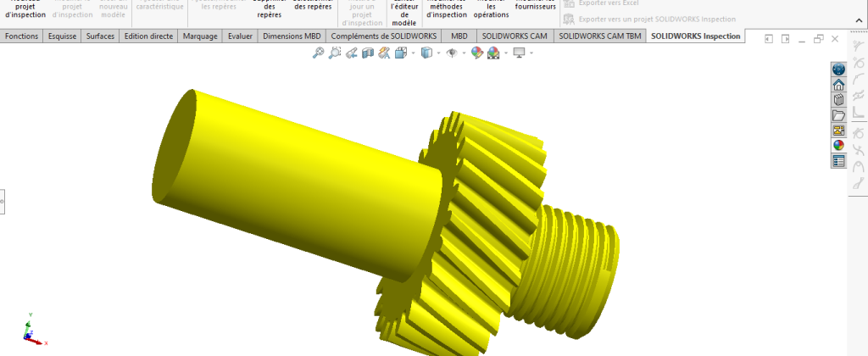
Task: Click the Apply Scene icon
Action: coord(494,53)
